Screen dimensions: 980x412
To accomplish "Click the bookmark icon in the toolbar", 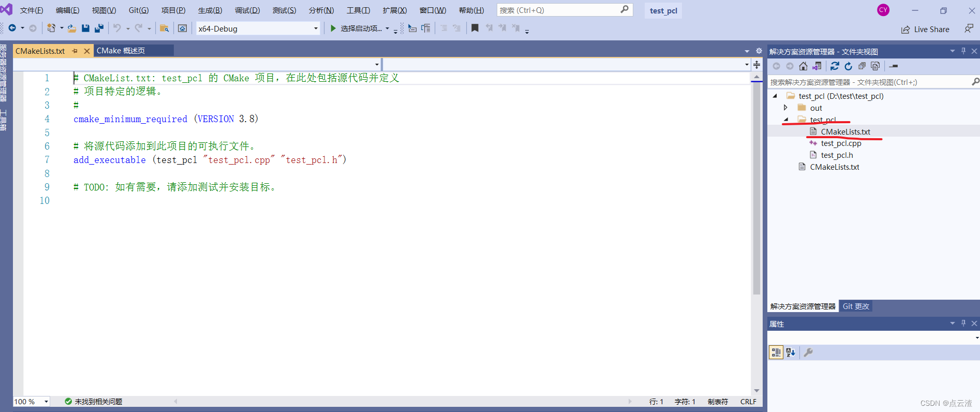I will click(x=475, y=28).
